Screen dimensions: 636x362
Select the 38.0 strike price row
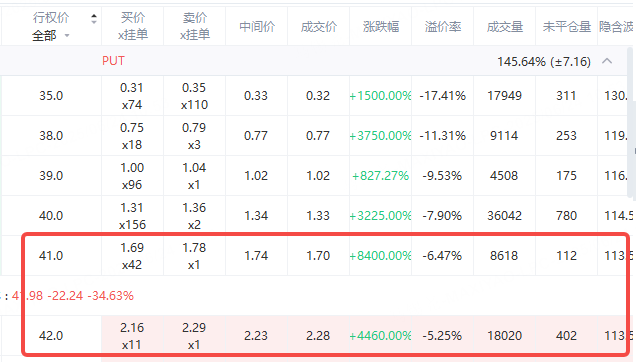(x=314, y=136)
